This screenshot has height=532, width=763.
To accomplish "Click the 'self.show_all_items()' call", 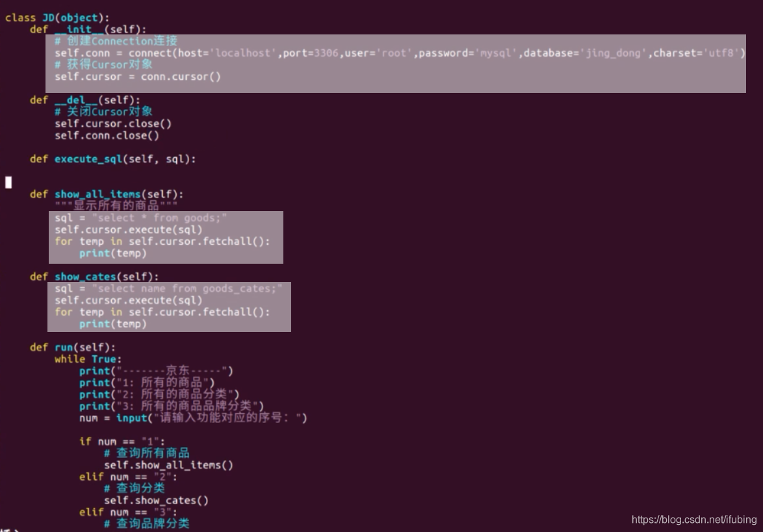I will (x=168, y=465).
